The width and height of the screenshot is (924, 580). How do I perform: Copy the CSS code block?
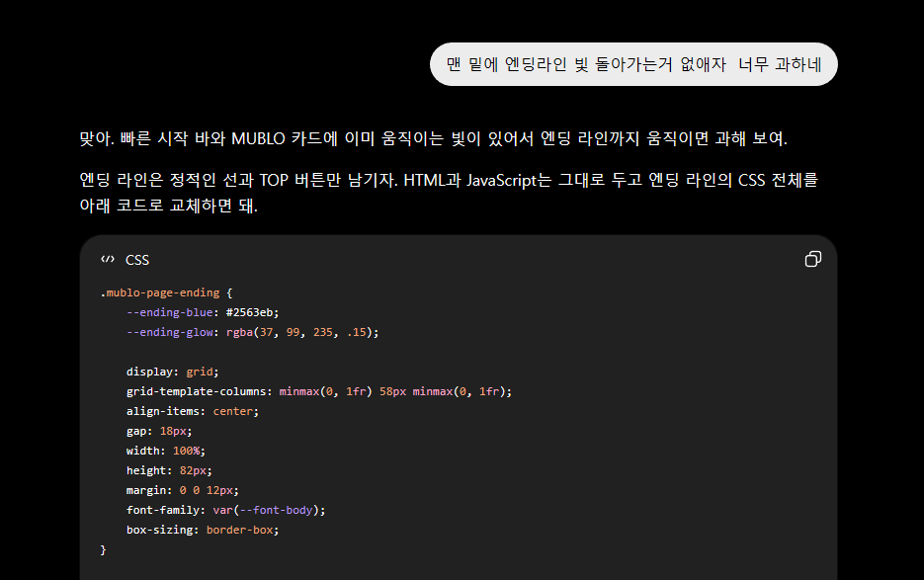tap(813, 259)
